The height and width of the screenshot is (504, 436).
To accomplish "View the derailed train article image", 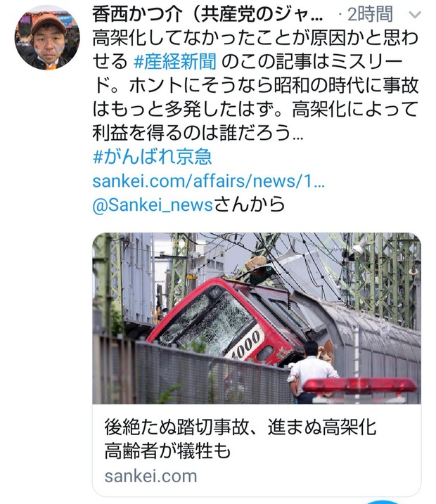I will point(257,318).
